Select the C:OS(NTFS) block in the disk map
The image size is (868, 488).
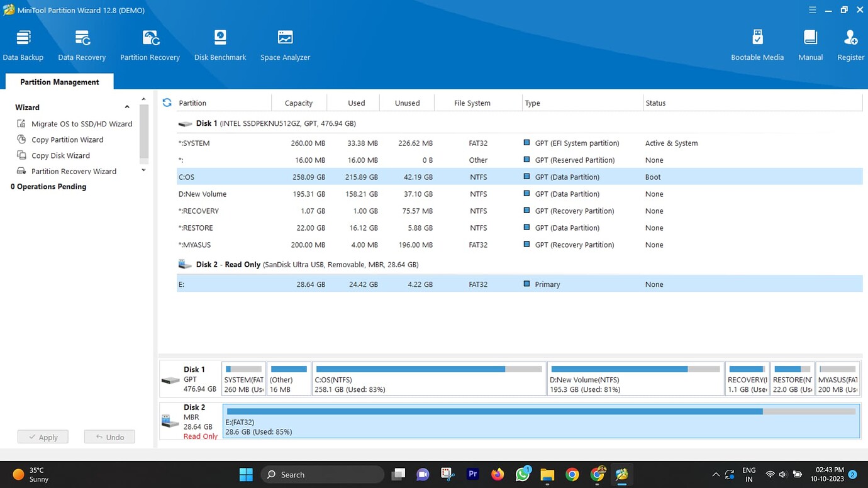pyautogui.click(x=429, y=379)
